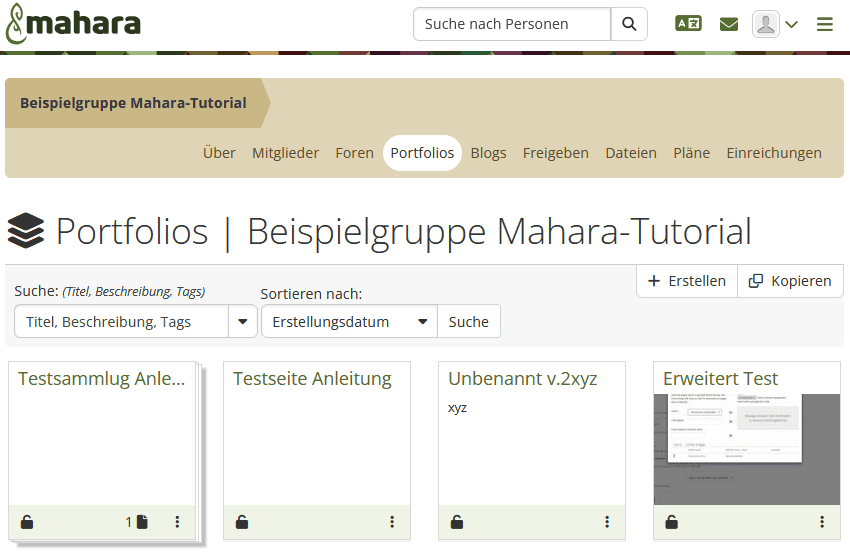Open the Testsammlug Anle... collection title
The height and width of the screenshot is (553, 850).
coord(101,378)
